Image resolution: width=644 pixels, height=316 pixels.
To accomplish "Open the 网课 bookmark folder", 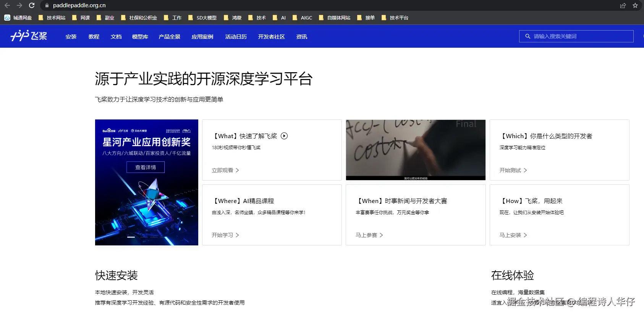I will tap(81, 18).
